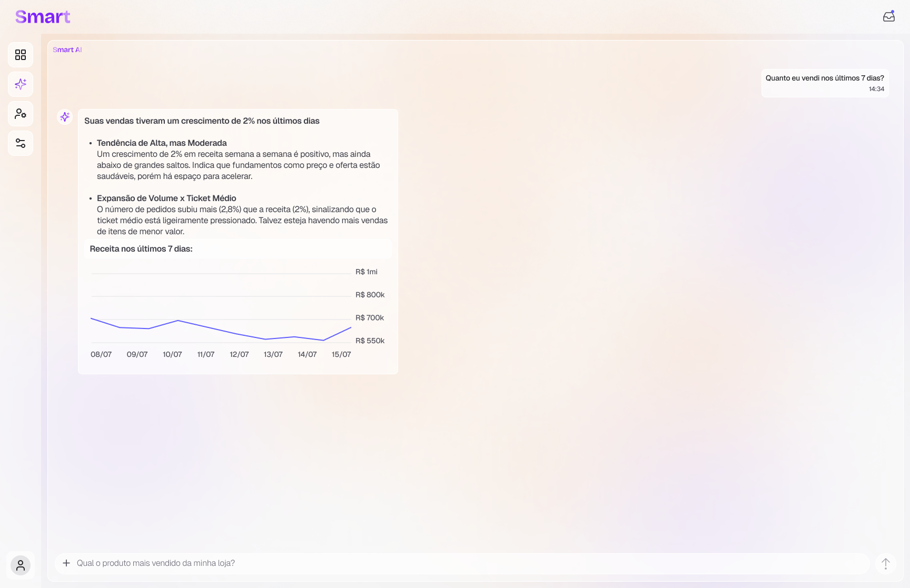Open the dashboard grid icon in the sidebar
Image resolution: width=910 pixels, height=588 pixels.
click(21, 55)
